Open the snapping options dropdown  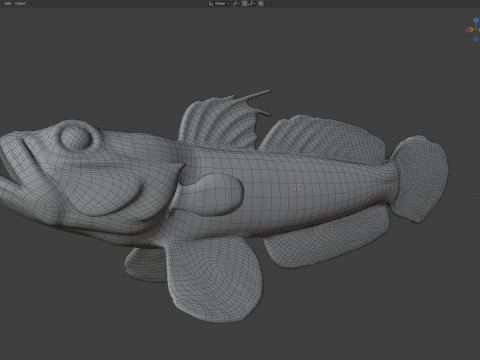[252, 3]
